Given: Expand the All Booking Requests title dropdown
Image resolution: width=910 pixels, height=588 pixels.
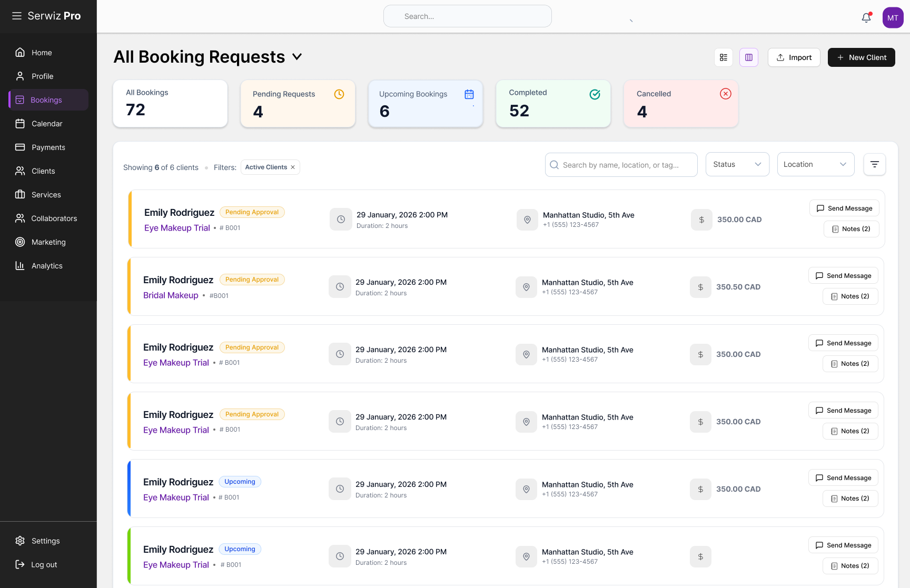Looking at the screenshot, I should coord(297,57).
